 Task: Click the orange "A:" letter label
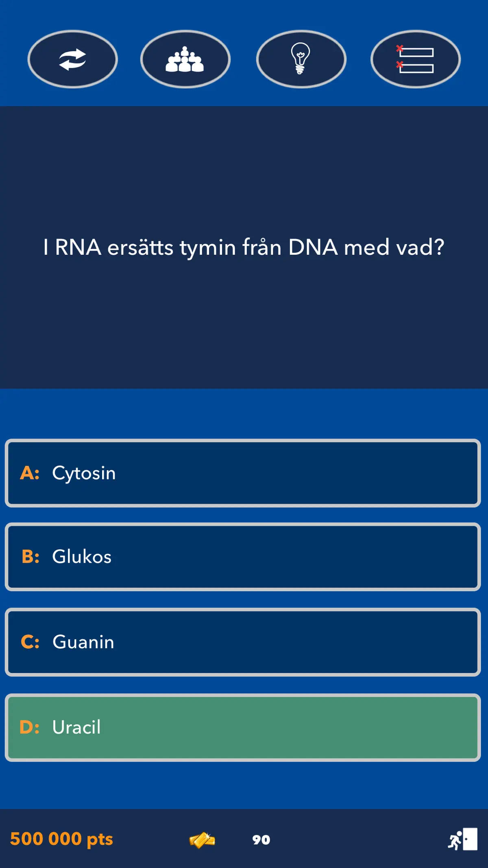(x=30, y=473)
